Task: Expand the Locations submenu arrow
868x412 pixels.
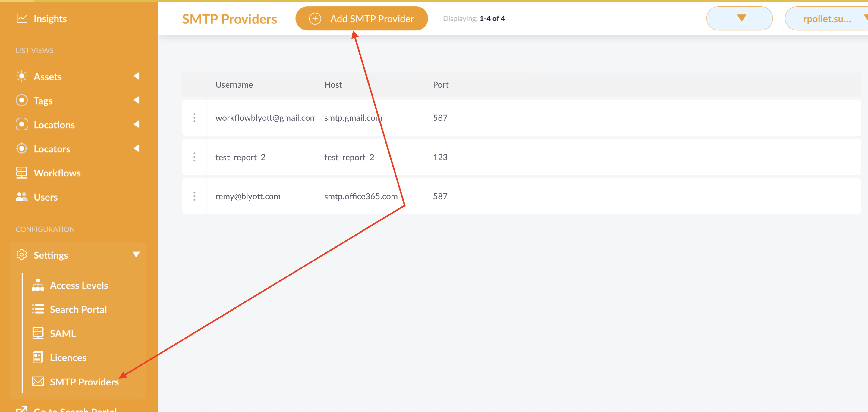Action: (136, 124)
